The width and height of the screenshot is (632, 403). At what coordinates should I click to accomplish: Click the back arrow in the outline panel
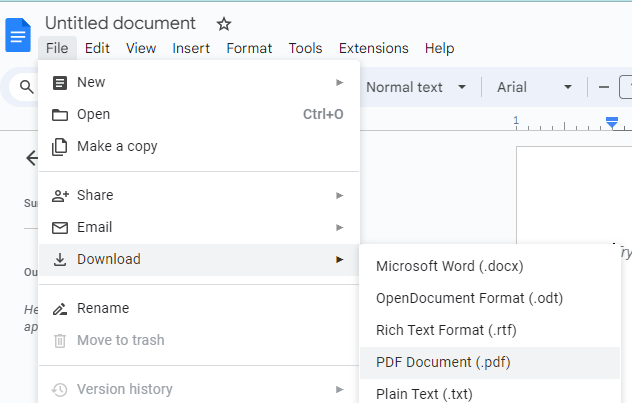click(32, 158)
